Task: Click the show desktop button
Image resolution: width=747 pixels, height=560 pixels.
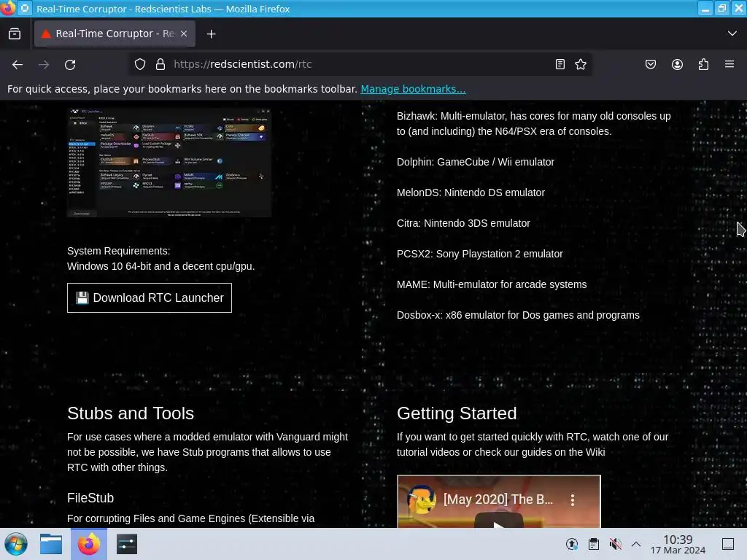Action: (728, 544)
